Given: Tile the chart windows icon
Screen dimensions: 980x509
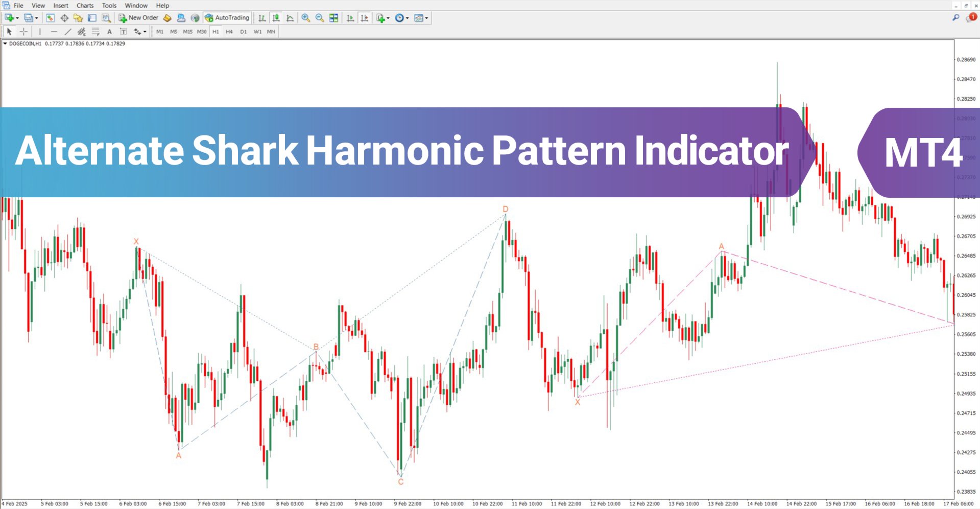Looking at the screenshot, I should click(333, 18).
